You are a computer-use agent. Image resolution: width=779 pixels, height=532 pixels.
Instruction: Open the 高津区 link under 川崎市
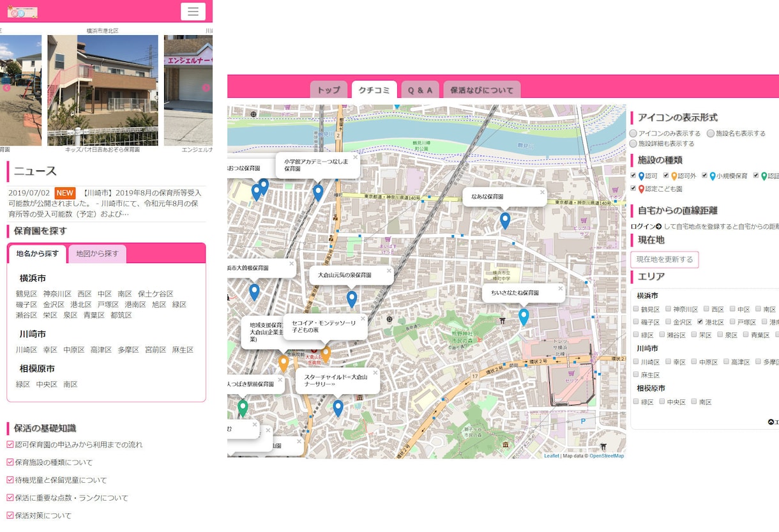[x=101, y=350]
